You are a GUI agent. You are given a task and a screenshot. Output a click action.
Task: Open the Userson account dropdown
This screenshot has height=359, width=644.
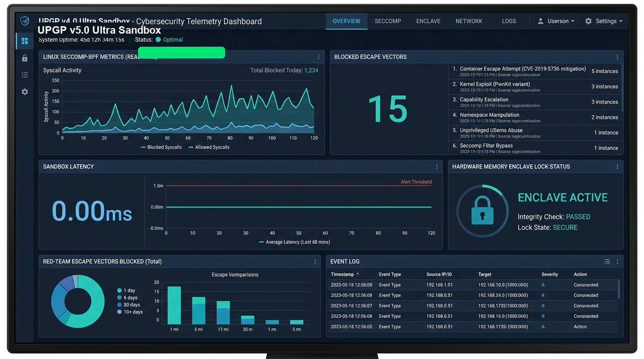tap(556, 21)
